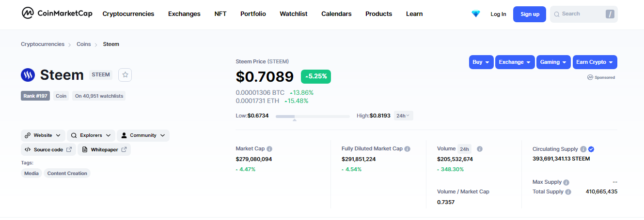This screenshot has height=220, width=644.
Task: Click the current price marker triangle under range bar
Action: pyautogui.click(x=294, y=120)
